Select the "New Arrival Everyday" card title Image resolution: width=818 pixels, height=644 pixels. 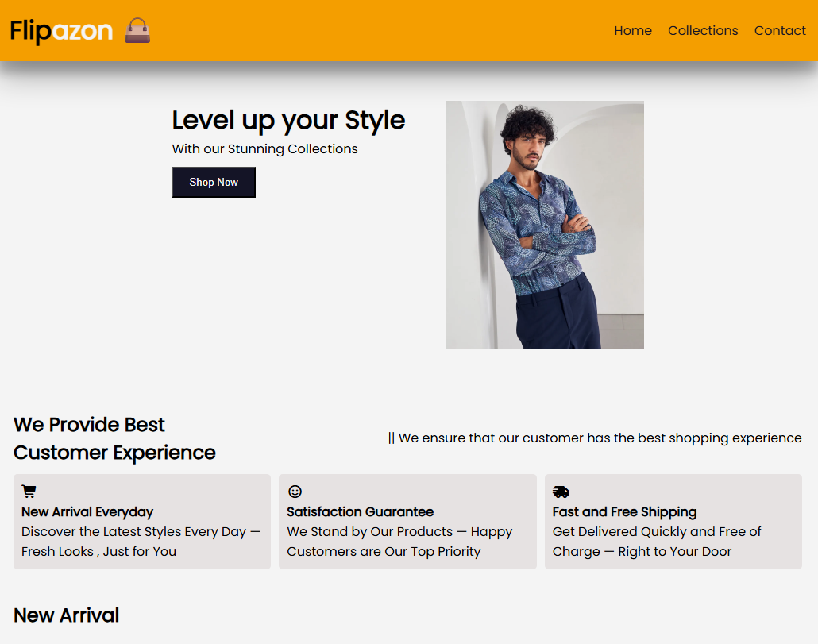tap(87, 512)
